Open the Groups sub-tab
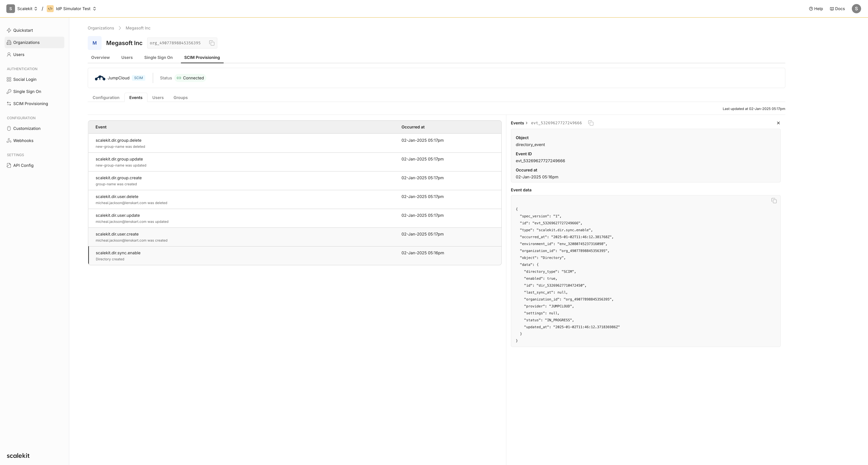The height and width of the screenshot is (465, 868). pyautogui.click(x=181, y=98)
